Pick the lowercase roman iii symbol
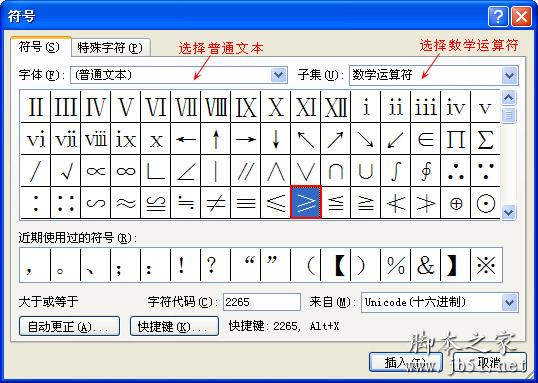The height and width of the screenshot is (383, 538). pos(426,107)
